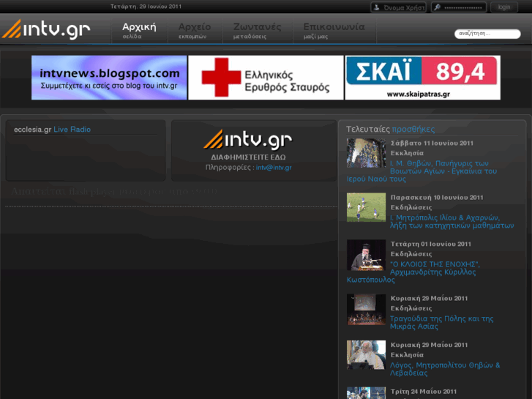This screenshot has width=532, height=399.
Task: Click the αναζήτηση search box
Action: [487, 34]
